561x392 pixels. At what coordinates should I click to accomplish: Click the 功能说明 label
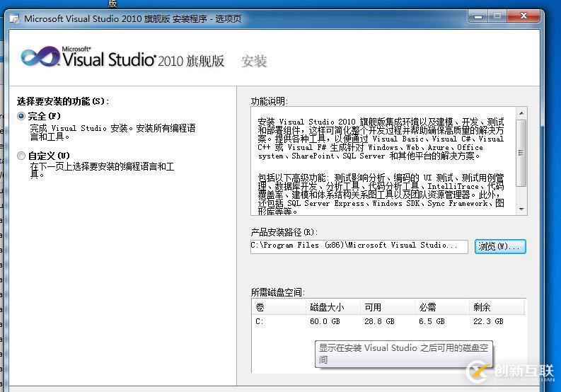tap(269, 101)
